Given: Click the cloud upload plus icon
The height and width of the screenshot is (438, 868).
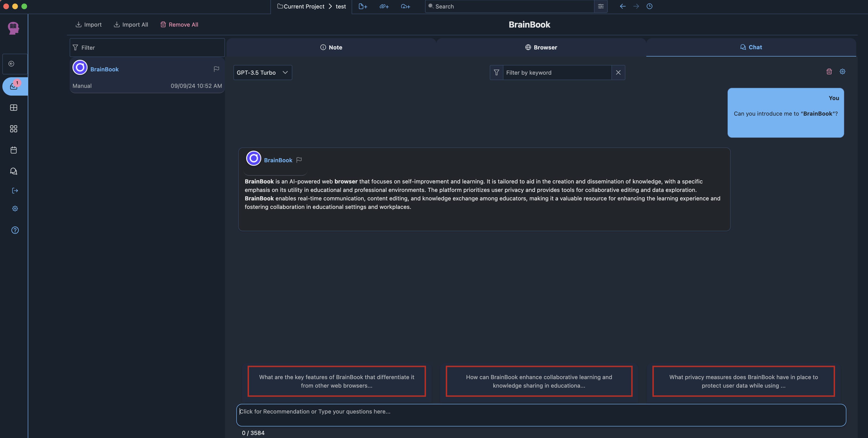Looking at the screenshot, I should [405, 6].
